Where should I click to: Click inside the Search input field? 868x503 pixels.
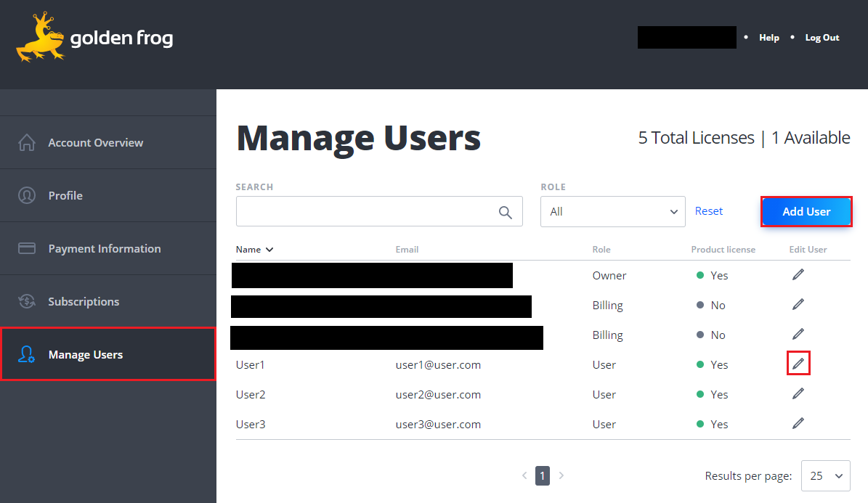[x=363, y=211]
